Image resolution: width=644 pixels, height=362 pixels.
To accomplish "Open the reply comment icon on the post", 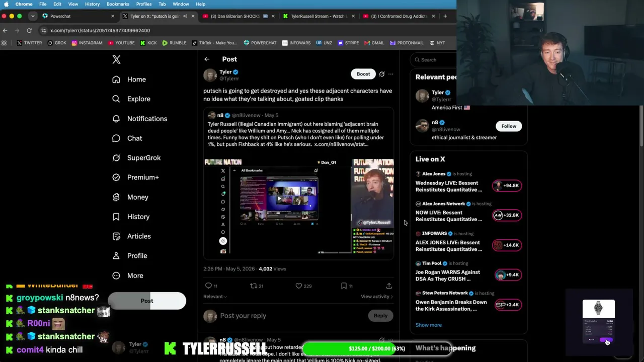I will click(208, 286).
